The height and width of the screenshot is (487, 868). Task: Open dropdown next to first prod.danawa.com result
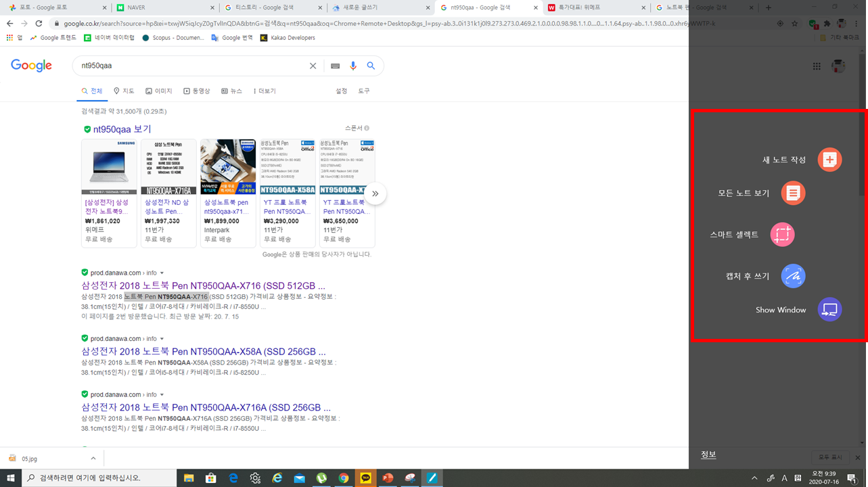[162, 273]
